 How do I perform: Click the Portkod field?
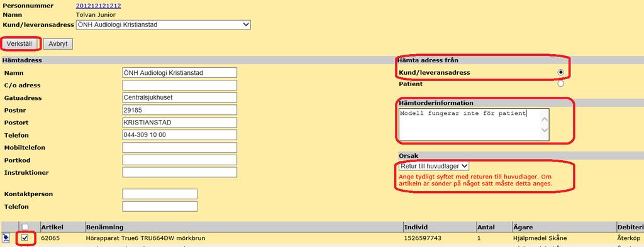tap(179, 160)
